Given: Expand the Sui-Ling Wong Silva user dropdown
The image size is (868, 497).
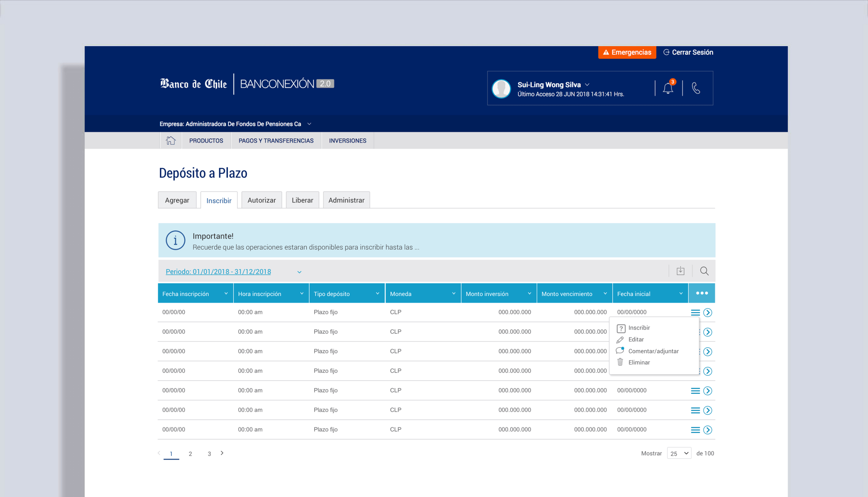Looking at the screenshot, I should pos(587,85).
